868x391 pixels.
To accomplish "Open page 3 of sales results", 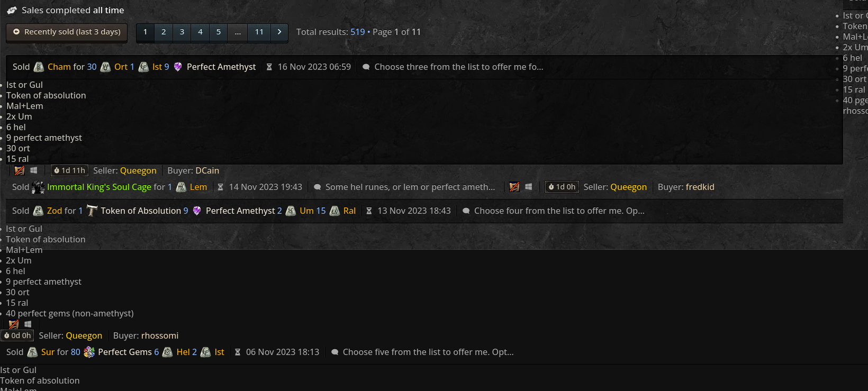I will coord(182,32).
